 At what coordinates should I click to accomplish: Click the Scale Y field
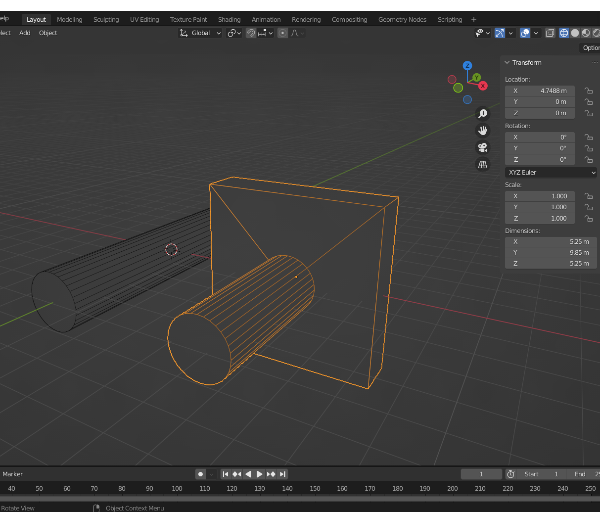(x=540, y=207)
